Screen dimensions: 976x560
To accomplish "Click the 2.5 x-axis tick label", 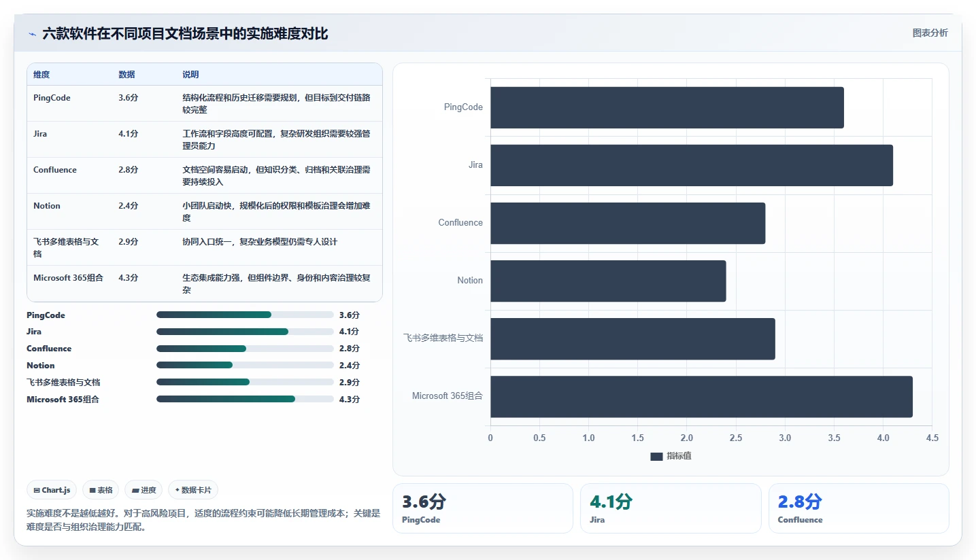I will tap(736, 438).
